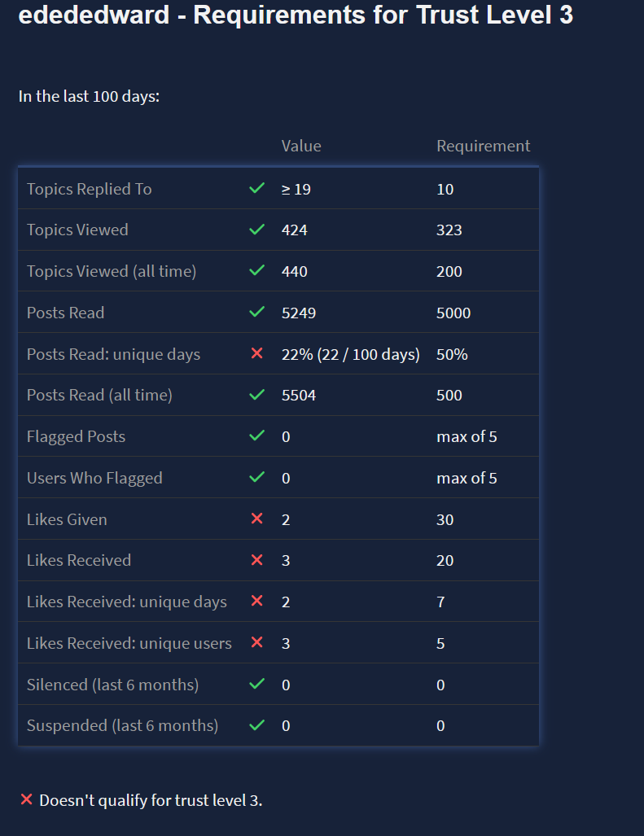Click the Requirement column header

[483, 146]
